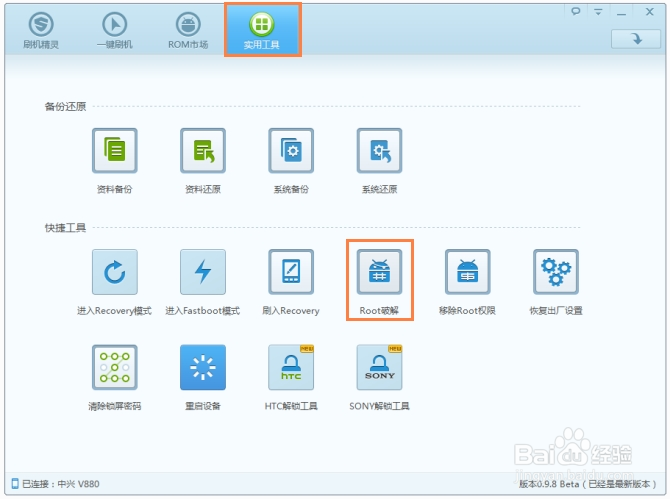The image size is (670, 499).
Task: Select the 系统还原 system restore icon
Action: click(x=379, y=150)
